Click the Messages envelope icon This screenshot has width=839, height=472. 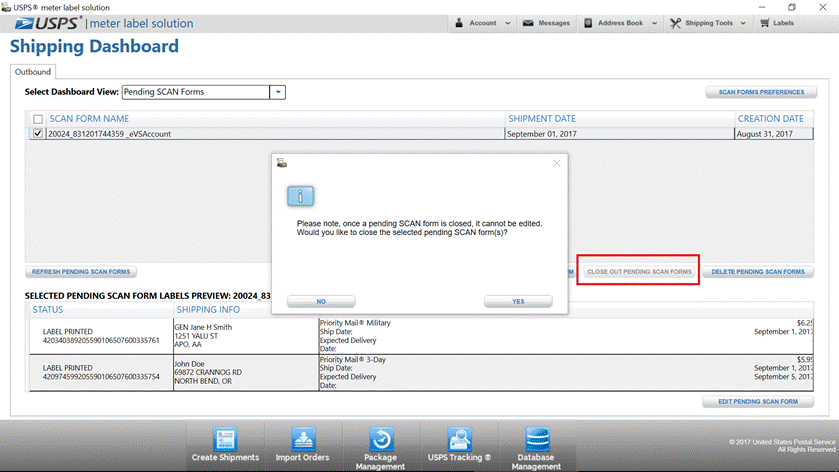point(528,23)
